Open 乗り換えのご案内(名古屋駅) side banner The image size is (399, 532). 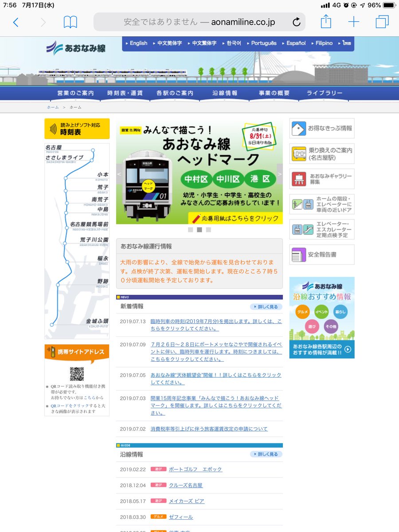click(322, 154)
